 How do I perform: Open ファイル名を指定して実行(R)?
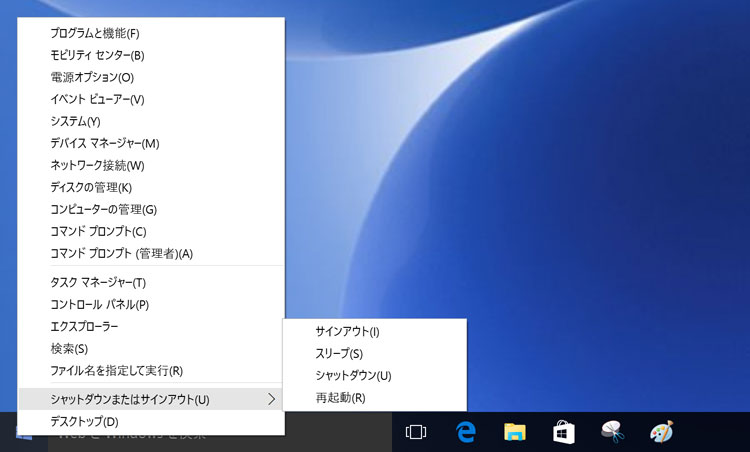tap(151, 371)
